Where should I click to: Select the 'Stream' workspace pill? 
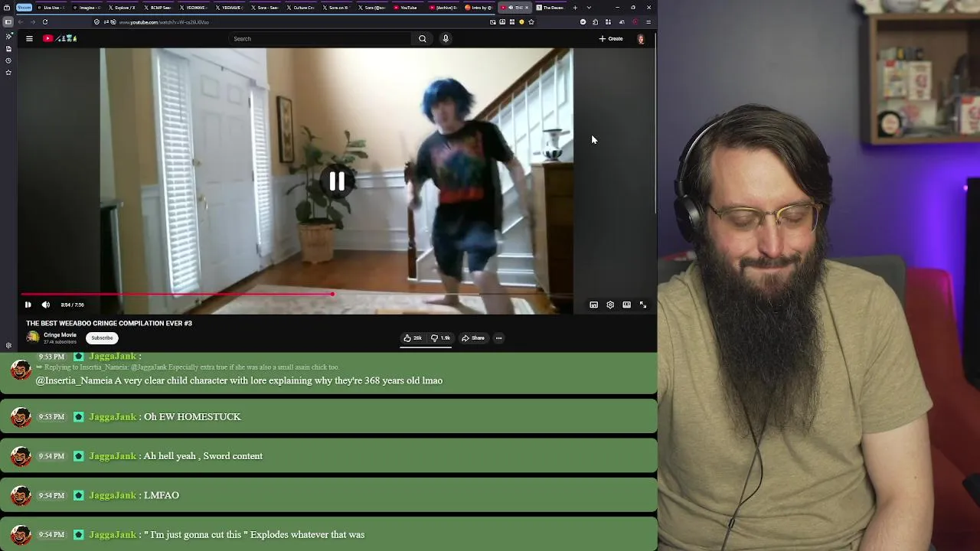pos(24,8)
